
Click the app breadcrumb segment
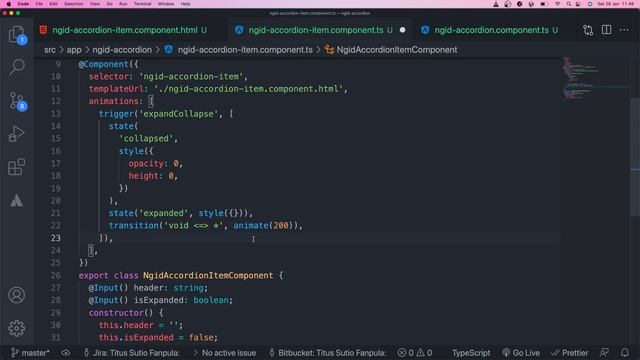(x=74, y=50)
